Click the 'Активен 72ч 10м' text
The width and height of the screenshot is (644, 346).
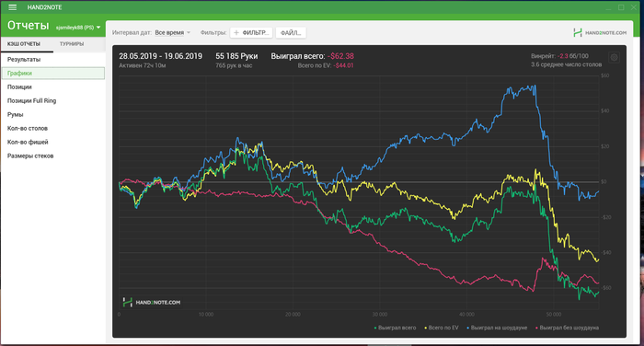click(143, 65)
